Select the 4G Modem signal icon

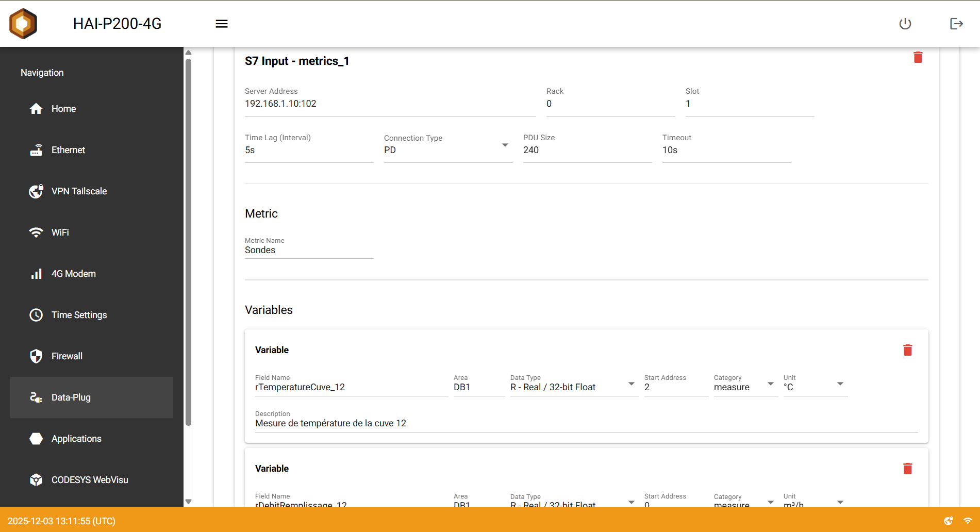tap(36, 273)
